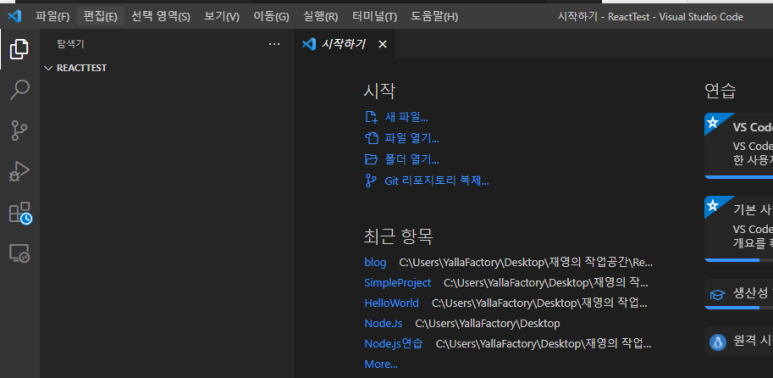Open the Source Control view icon
The image size is (773, 378).
point(19,131)
